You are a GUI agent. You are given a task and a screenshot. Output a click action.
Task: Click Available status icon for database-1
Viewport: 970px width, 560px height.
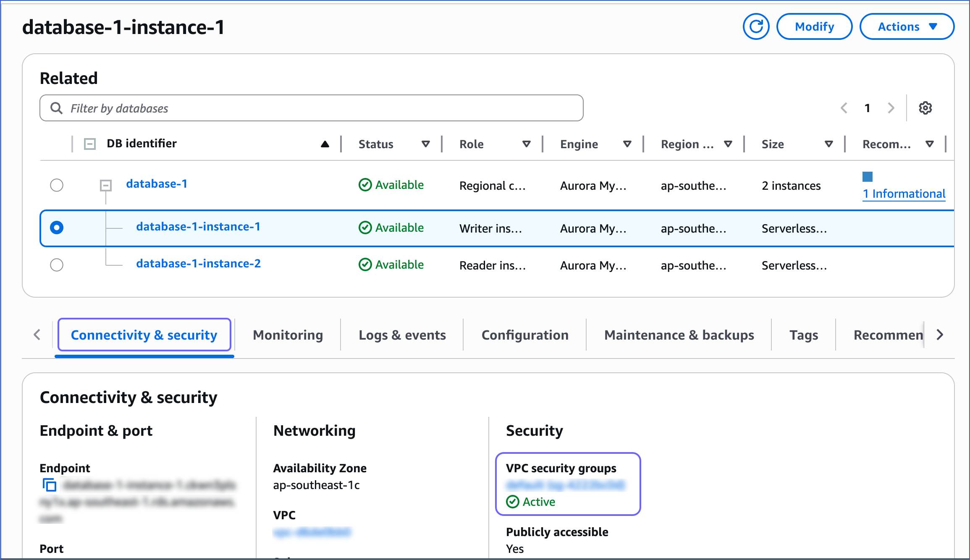point(365,185)
